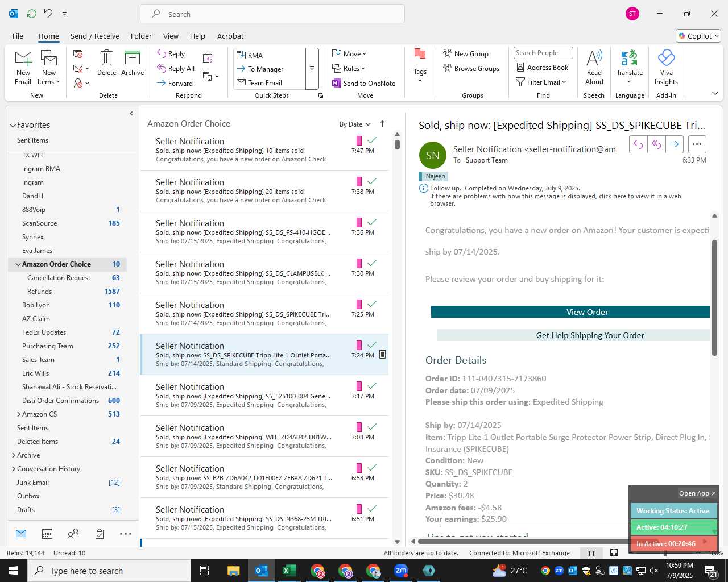Click the Read Aloud icon
728x582 pixels.
(x=594, y=57)
